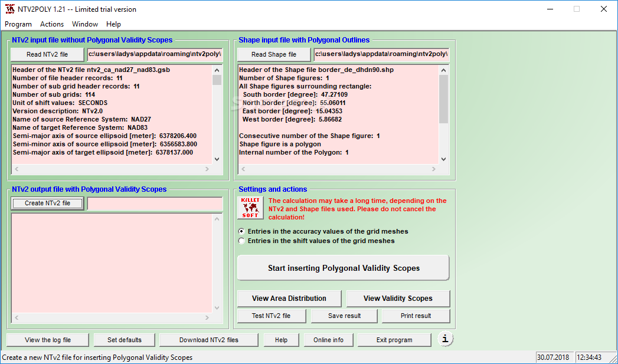This screenshot has width=618, height=364.
Task: Open the Window menu
Action: (85, 24)
